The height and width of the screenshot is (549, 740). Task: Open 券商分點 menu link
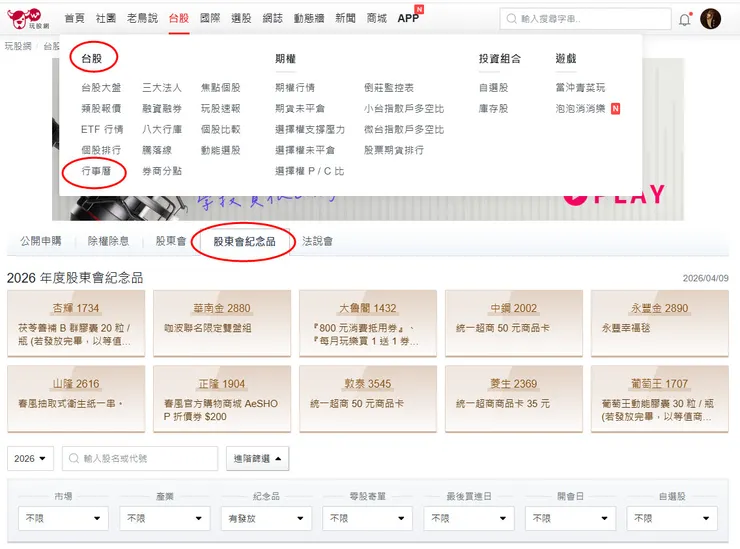pyautogui.click(x=162, y=171)
